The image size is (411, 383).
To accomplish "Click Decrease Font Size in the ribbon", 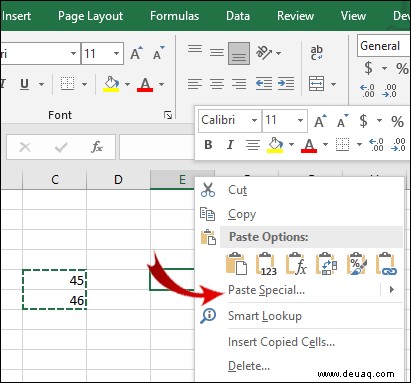I will click(x=158, y=53).
